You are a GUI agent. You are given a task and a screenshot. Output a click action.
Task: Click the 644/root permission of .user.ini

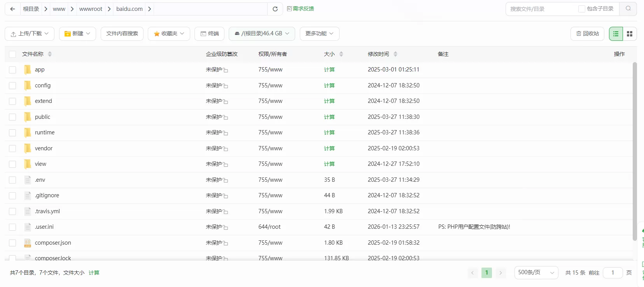pos(269,227)
